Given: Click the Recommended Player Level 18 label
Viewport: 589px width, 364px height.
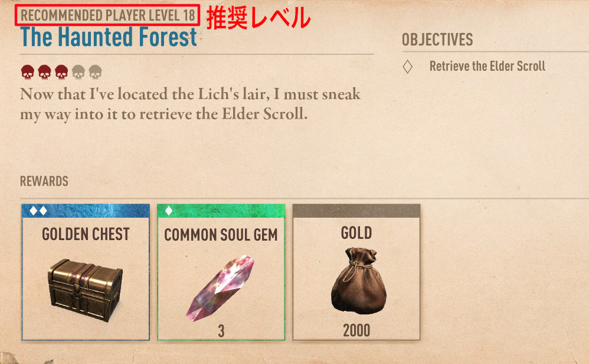Looking at the screenshot, I should [x=108, y=15].
